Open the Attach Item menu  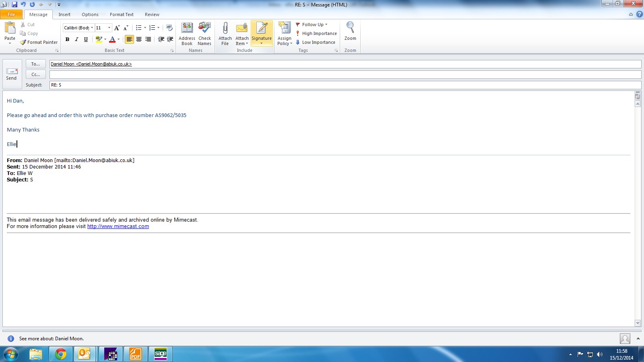242,34
